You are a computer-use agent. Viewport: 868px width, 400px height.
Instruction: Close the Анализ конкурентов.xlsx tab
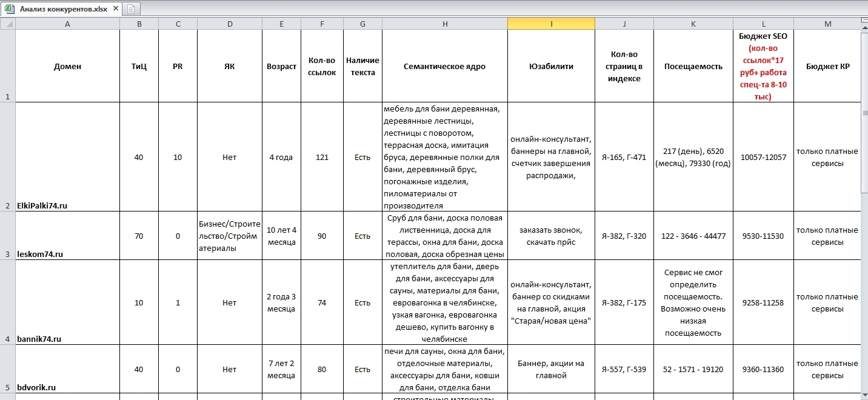click(115, 9)
